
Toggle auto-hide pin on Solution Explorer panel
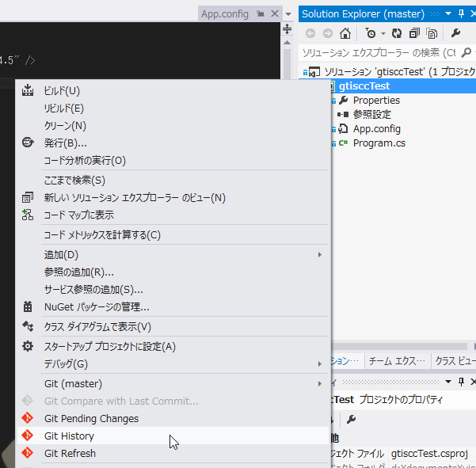(x=461, y=14)
